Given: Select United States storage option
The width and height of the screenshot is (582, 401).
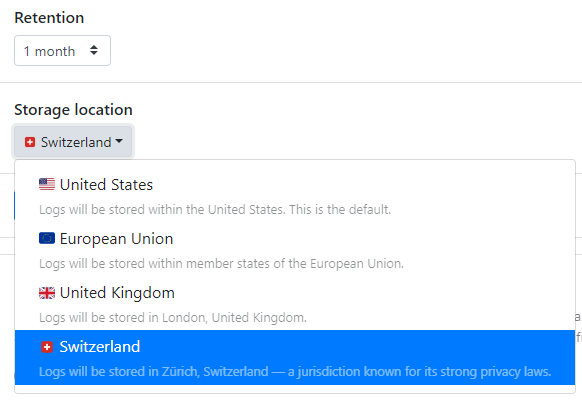Looking at the screenshot, I should point(295,195).
